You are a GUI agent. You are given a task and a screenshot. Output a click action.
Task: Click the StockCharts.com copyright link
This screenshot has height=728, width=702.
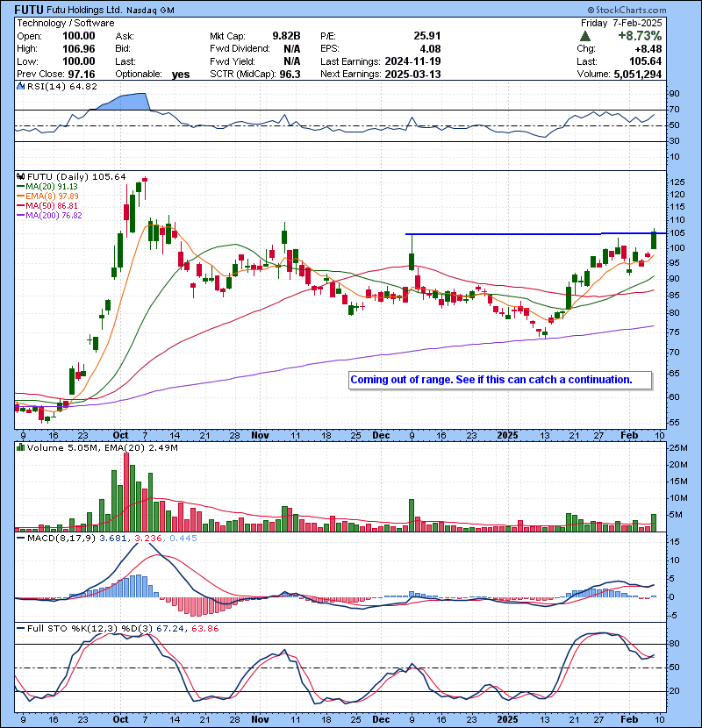click(627, 10)
